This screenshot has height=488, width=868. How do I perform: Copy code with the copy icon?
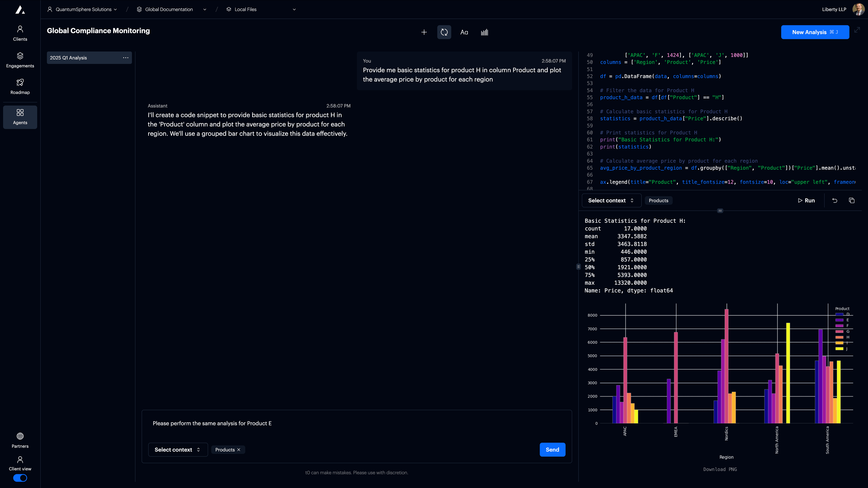click(851, 200)
